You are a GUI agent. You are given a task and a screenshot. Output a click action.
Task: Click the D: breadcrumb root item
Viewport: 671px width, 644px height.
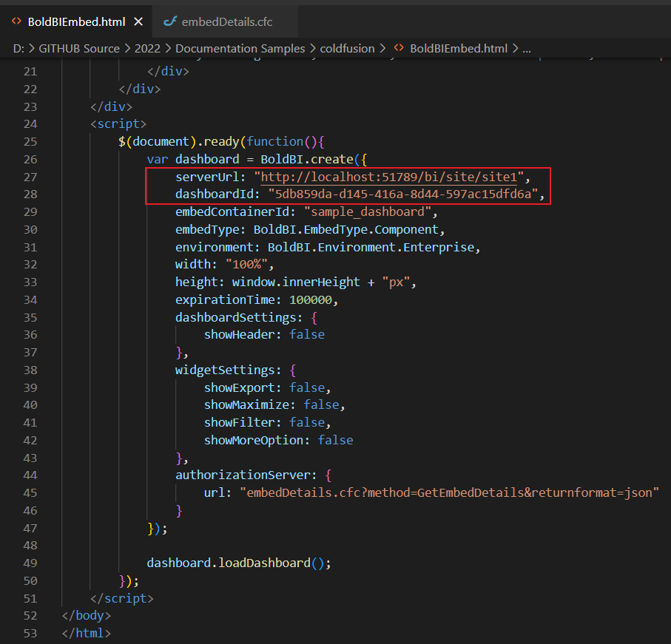pyautogui.click(x=18, y=48)
